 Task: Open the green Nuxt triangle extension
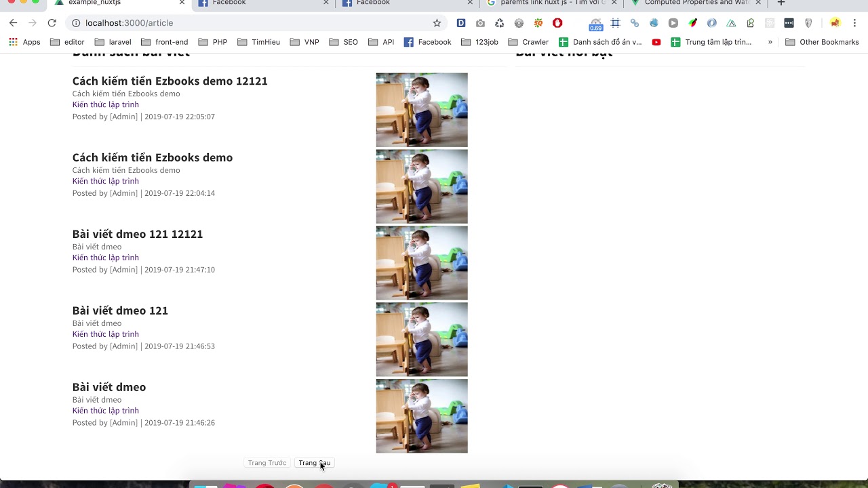point(731,23)
